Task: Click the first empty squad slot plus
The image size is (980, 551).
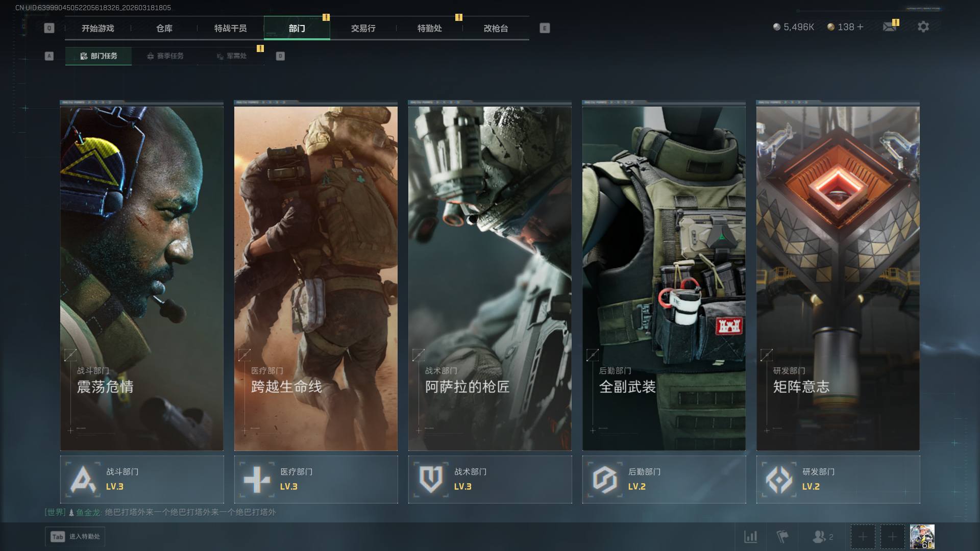Action: click(863, 537)
